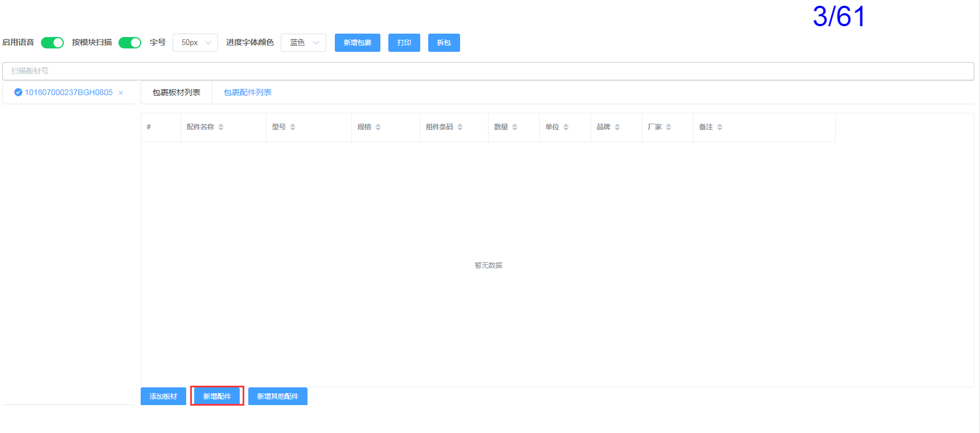Sort table by 配件名称 column
The width and height of the screenshot is (980, 433).
(221, 127)
